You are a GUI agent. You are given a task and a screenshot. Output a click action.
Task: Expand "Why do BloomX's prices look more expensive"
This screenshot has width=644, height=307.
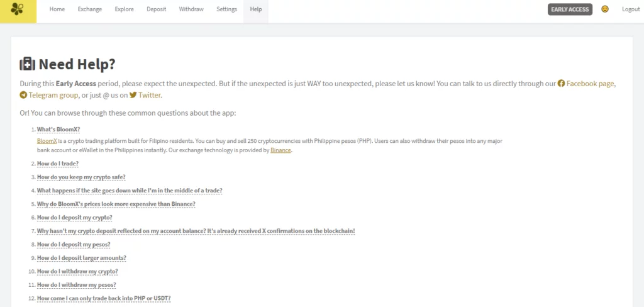[x=116, y=204]
